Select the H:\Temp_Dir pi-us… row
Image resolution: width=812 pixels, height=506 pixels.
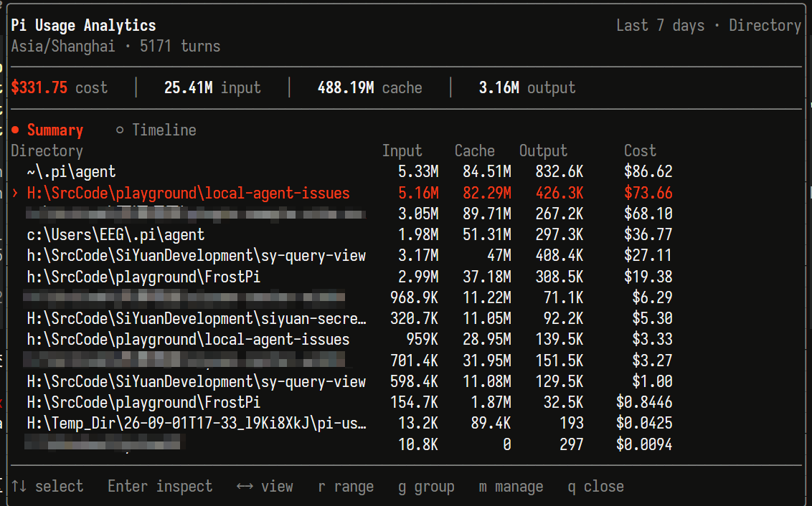(341, 423)
